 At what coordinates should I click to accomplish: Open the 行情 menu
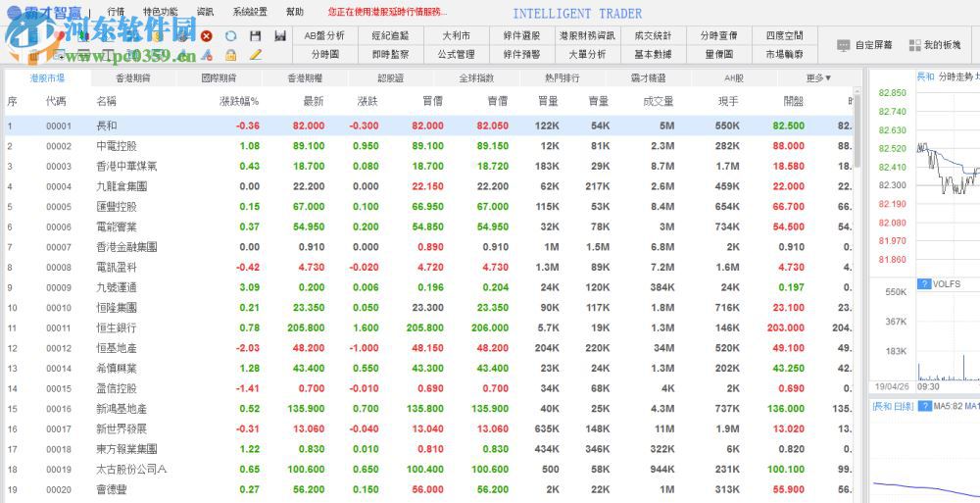116,12
